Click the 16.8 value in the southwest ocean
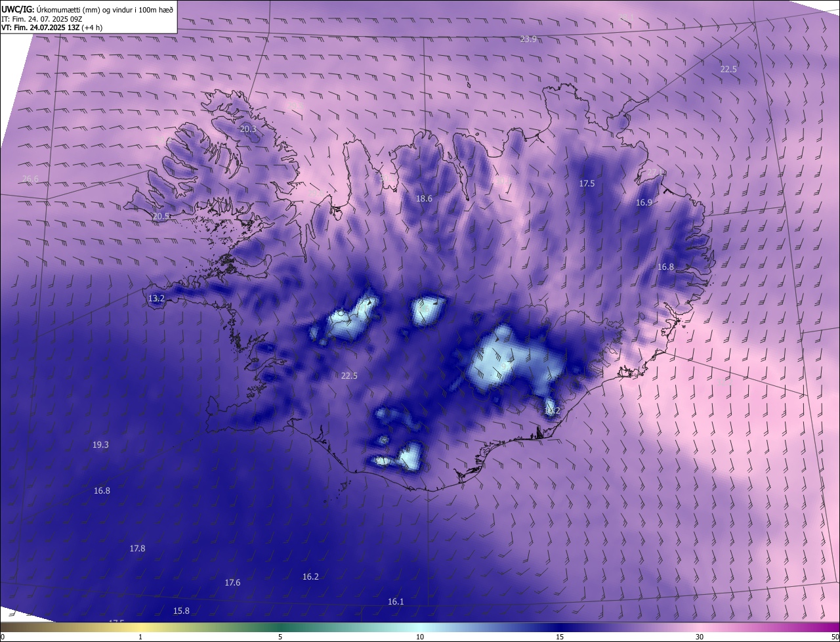 coord(102,491)
